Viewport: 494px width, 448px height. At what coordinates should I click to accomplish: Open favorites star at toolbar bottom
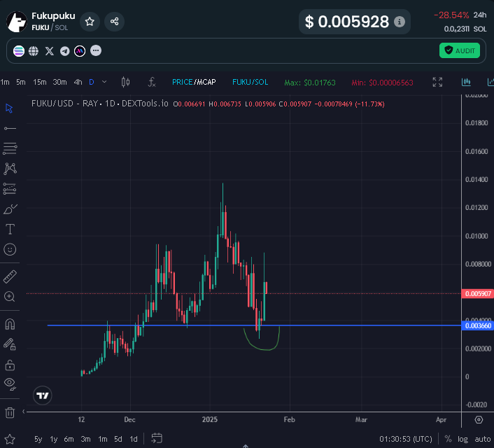point(10,439)
